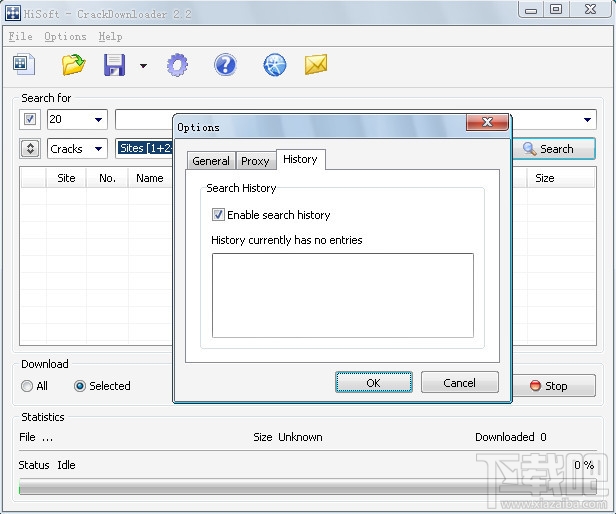Open the File menu
This screenshot has height=514, width=616.
point(20,37)
